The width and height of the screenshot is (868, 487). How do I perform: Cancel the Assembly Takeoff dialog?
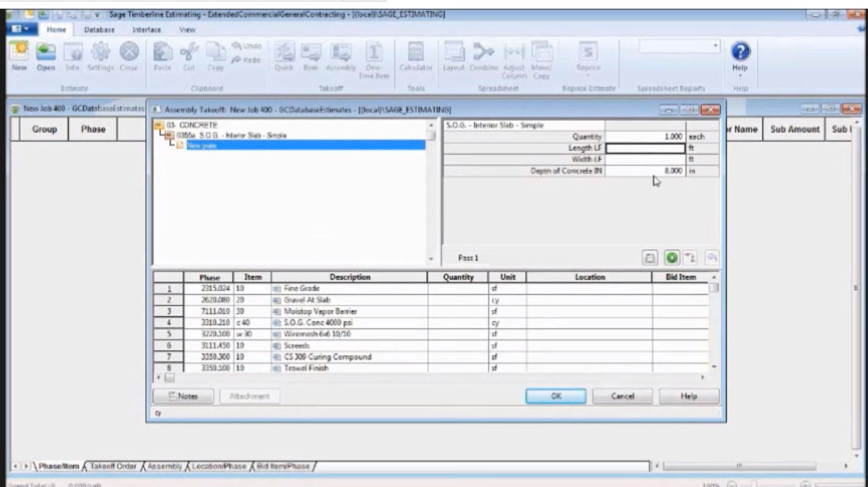pos(623,396)
